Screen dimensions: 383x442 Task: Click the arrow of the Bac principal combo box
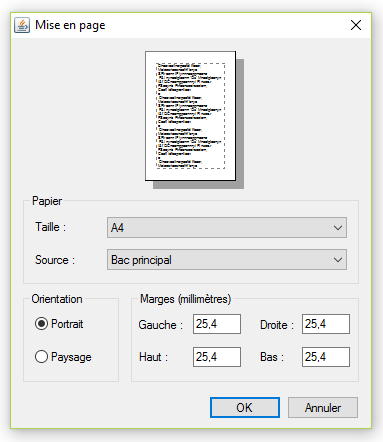point(338,260)
